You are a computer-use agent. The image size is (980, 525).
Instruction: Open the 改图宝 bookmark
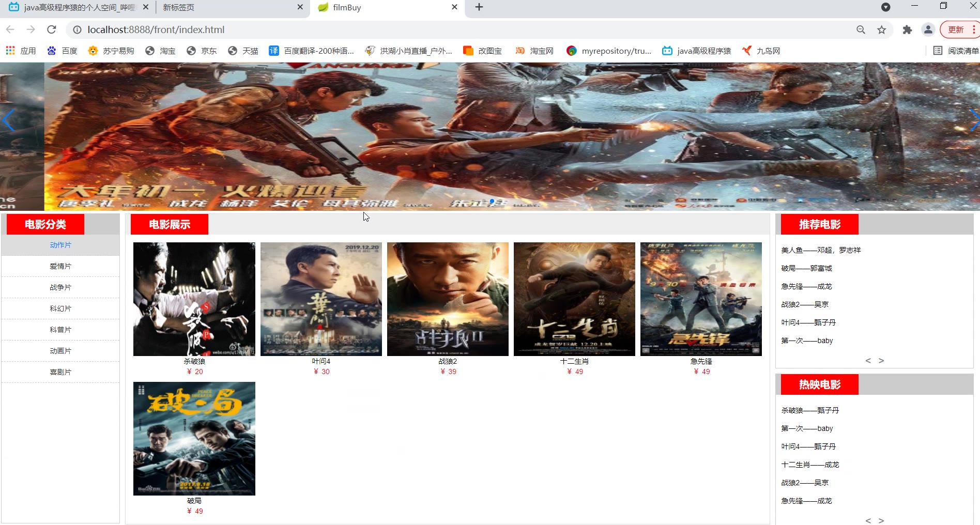pyautogui.click(x=483, y=51)
